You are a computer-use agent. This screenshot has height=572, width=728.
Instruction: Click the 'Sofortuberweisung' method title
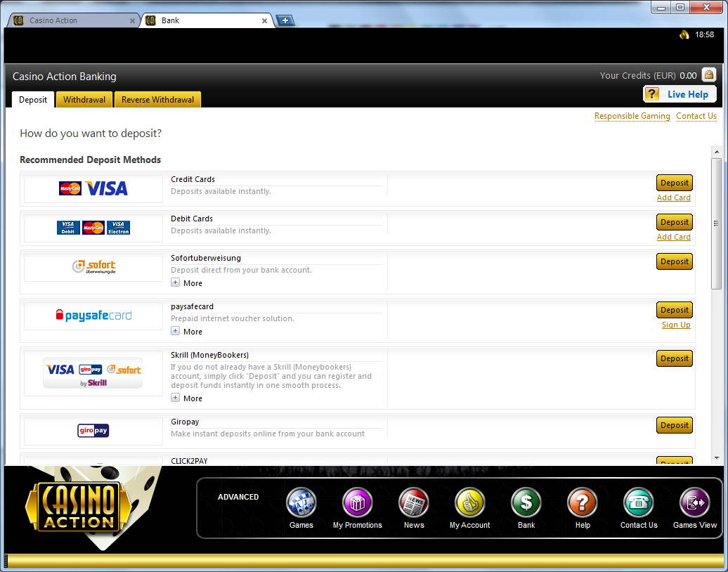(x=206, y=258)
